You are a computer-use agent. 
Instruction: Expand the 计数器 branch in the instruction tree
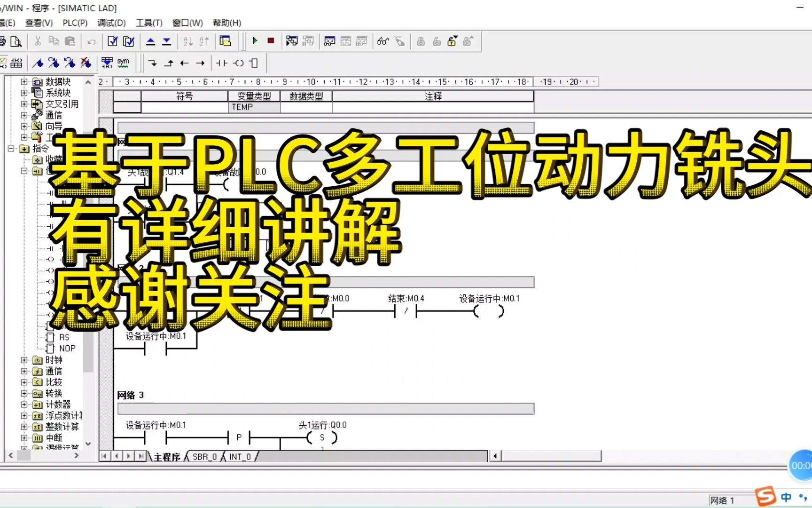click(23, 405)
